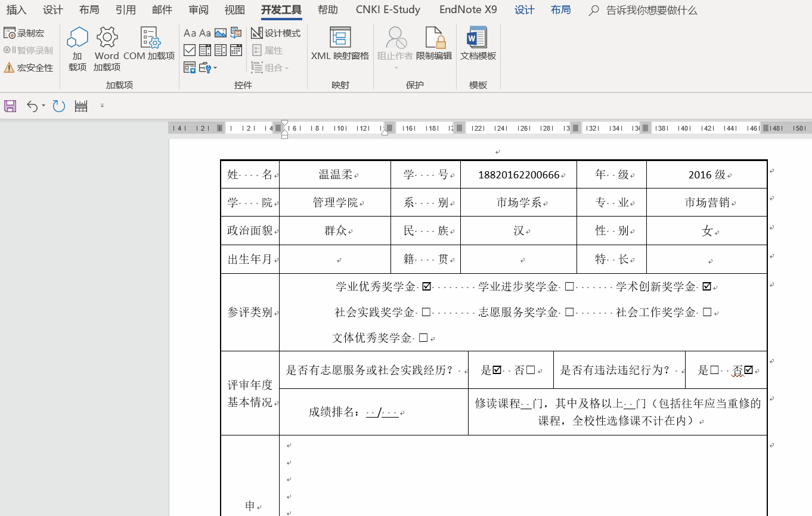Save the document from quick access toolbar

point(10,106)
